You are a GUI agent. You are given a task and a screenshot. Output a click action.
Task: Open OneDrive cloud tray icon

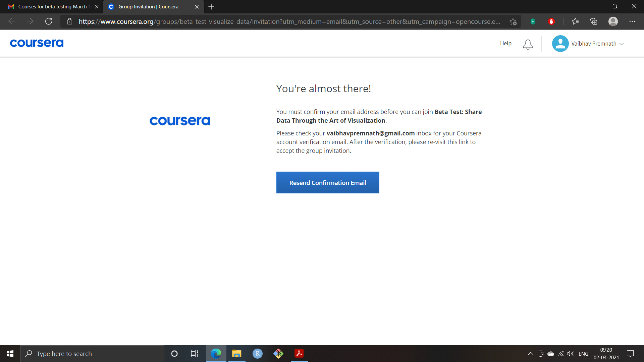click(x=551, y=354)
